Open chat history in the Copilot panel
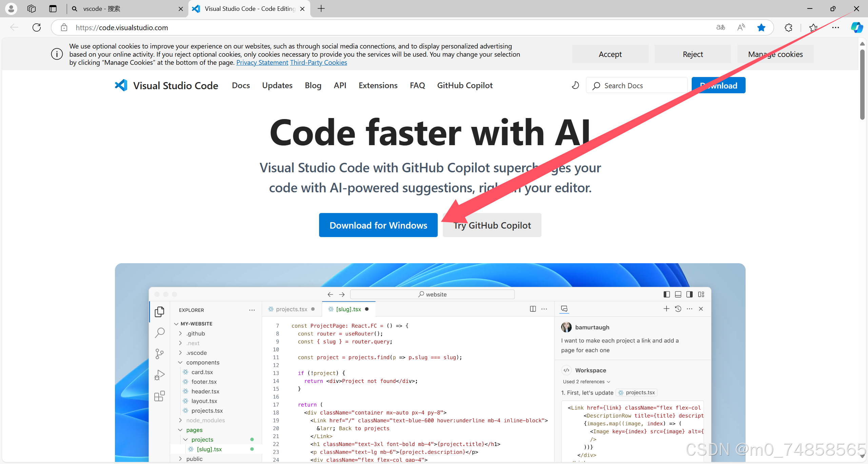 (678, 309)
